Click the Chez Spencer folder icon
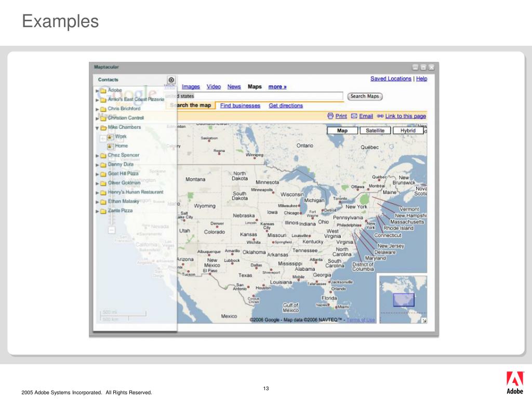532x399 pixels. pos(103,155)
